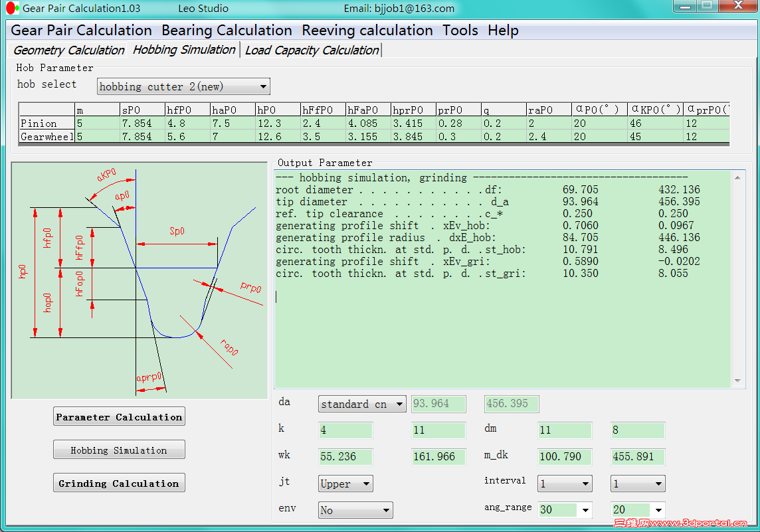
Task: Click the Gearwheel row header
Action: coord(47,137)
